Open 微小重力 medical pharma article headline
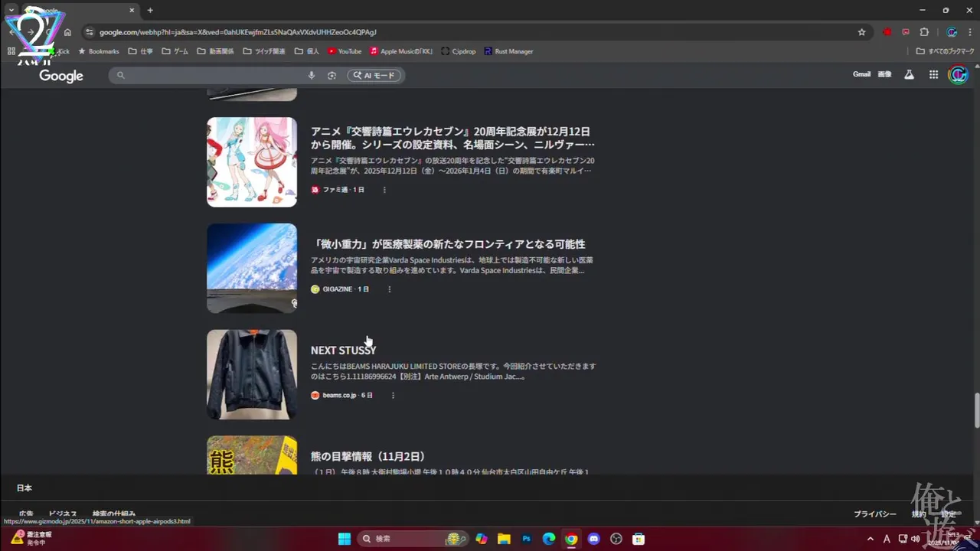Image resolution: width=980 pixels, height=551 pixels. coord(448,244)
